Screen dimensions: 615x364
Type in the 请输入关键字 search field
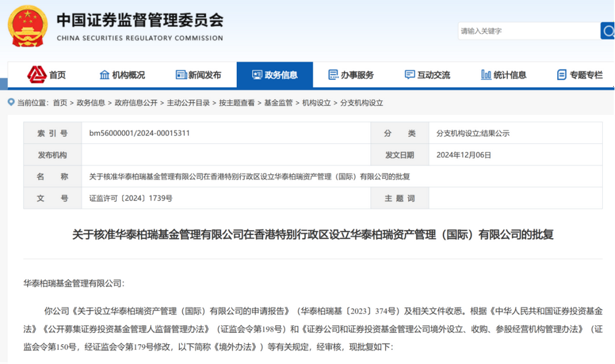pos(528,31)
